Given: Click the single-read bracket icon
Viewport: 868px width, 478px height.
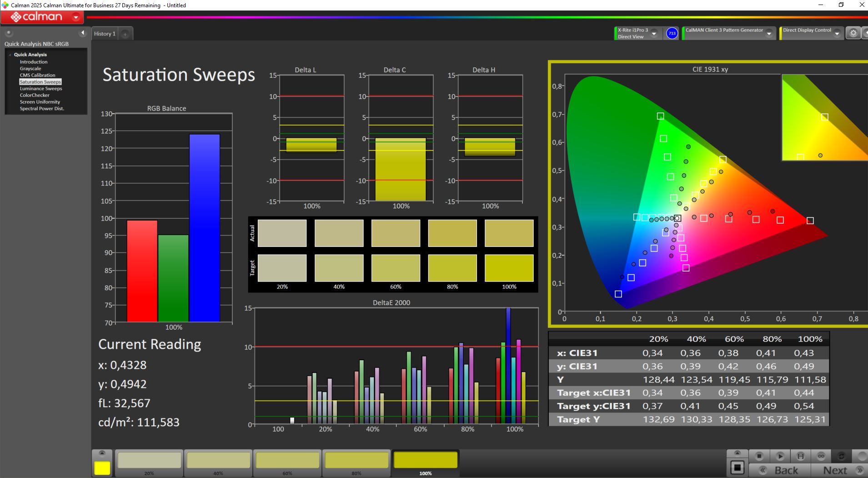Looking at the screenshot, I should 801,456.
